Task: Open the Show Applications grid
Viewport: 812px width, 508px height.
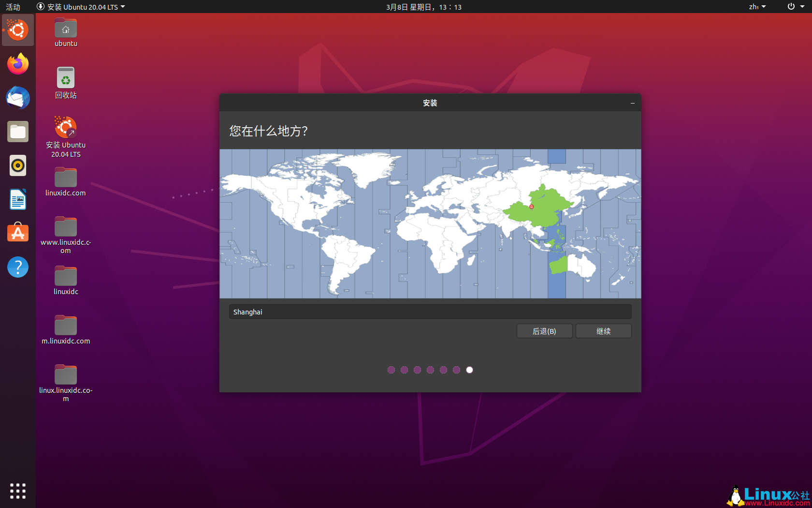Action: click(17, 491)
